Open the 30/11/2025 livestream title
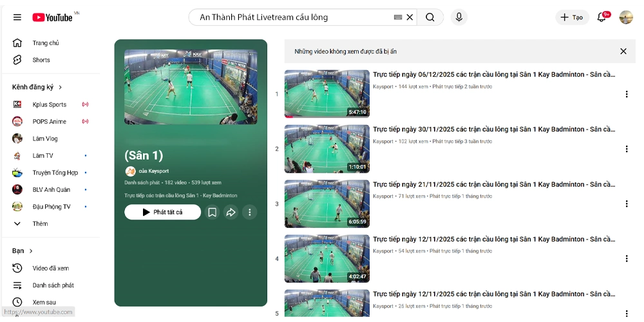The image size is (644, 322). [x=494, y=129]
